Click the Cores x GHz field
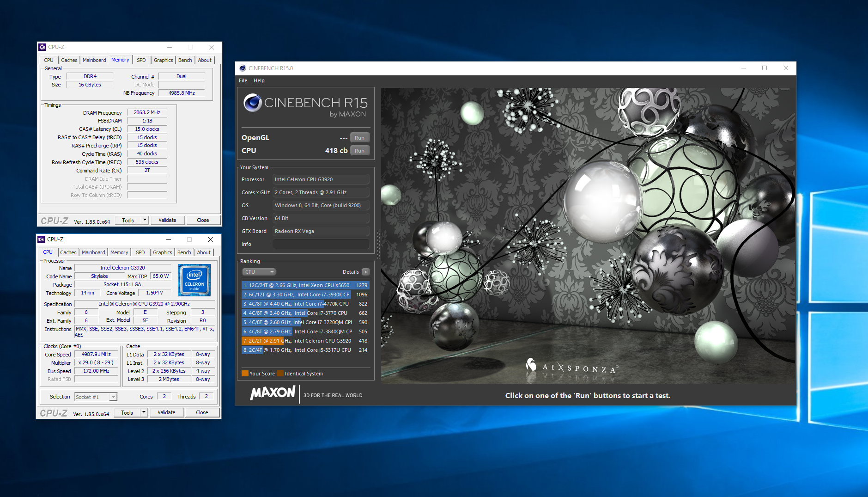Screen dimensions: 868x497 point(321,192)
